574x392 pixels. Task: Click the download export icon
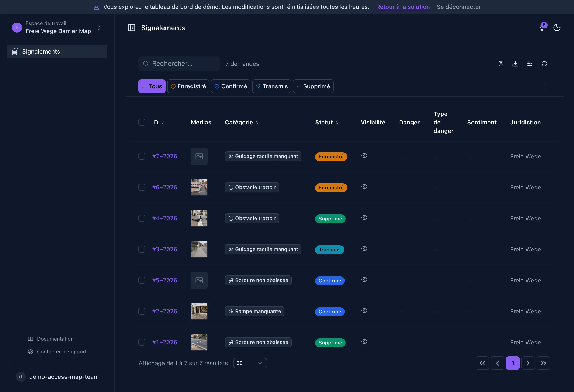click(x=515, y=64)
